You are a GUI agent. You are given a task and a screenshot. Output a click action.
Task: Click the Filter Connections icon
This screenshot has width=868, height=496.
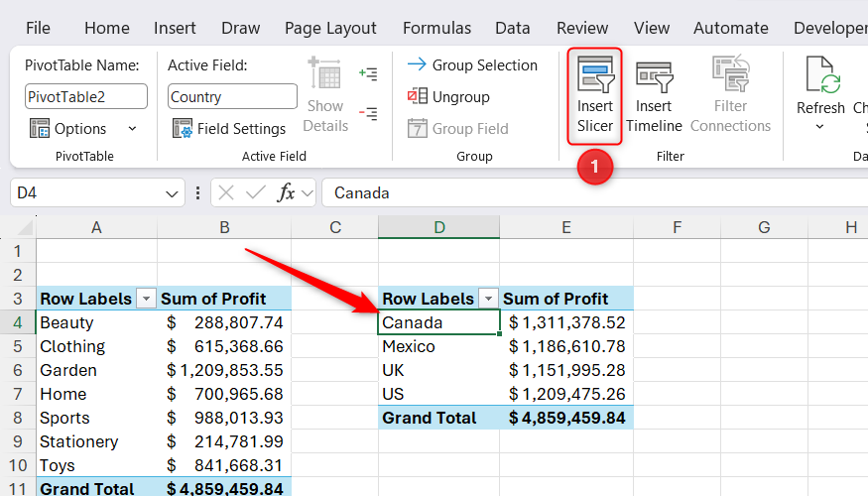point(731,74)
